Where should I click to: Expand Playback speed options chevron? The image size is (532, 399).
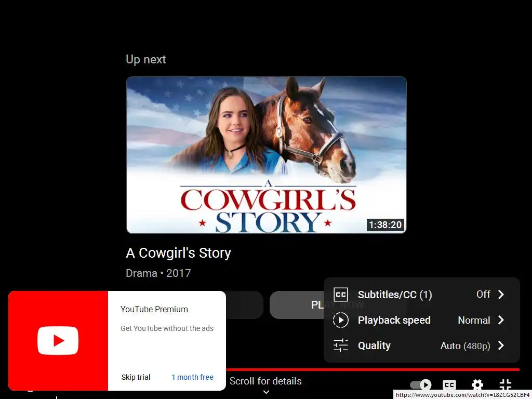[x=501, y=320]
